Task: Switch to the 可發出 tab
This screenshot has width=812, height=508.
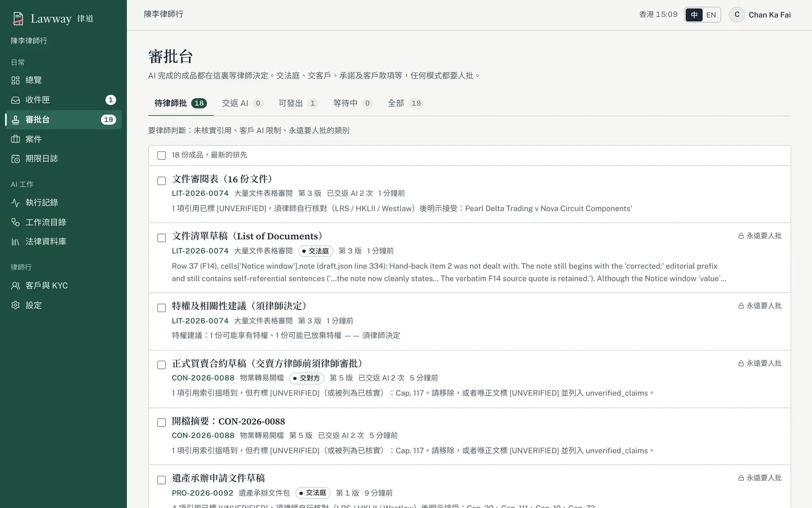Action: [x=298, y=103]
